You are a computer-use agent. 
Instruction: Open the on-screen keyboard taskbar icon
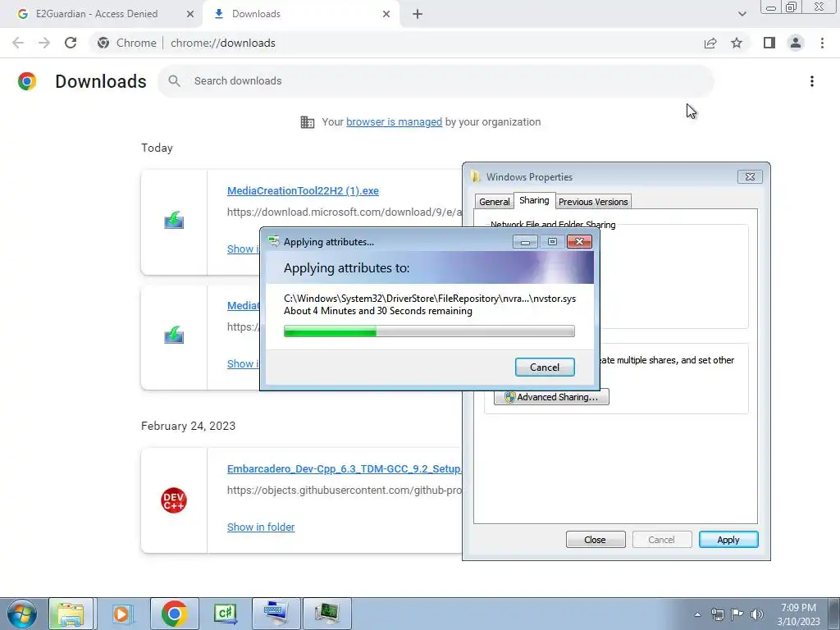coord(276,614)
